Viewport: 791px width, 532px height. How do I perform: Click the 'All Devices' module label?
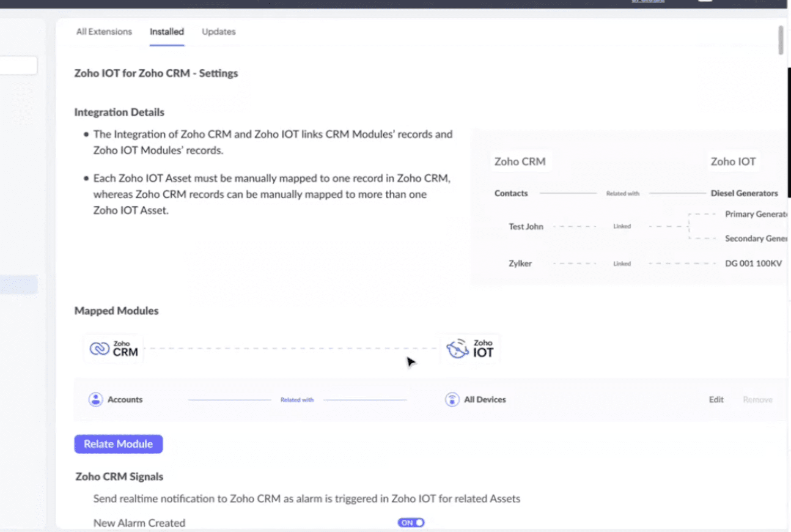[485, 400]
